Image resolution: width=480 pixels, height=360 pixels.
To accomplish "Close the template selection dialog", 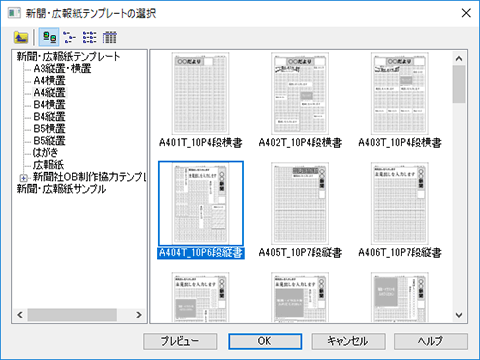I will tap(466, 13).
